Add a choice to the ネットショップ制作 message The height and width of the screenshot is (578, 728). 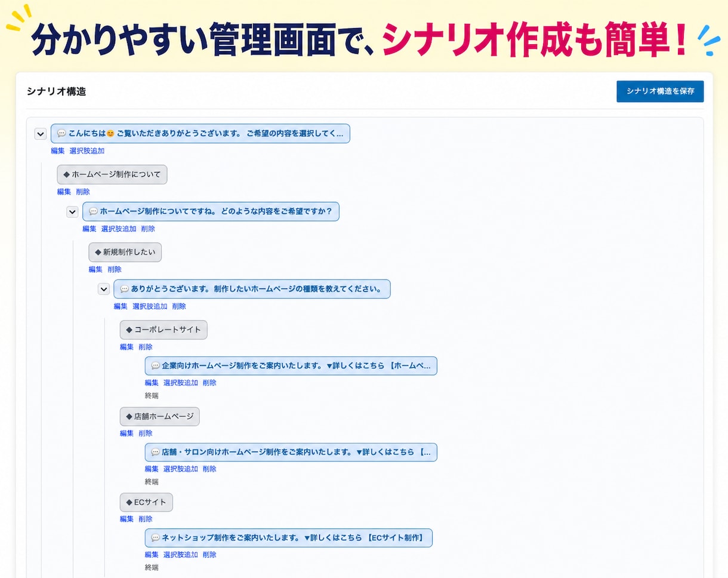click(181, 555)
